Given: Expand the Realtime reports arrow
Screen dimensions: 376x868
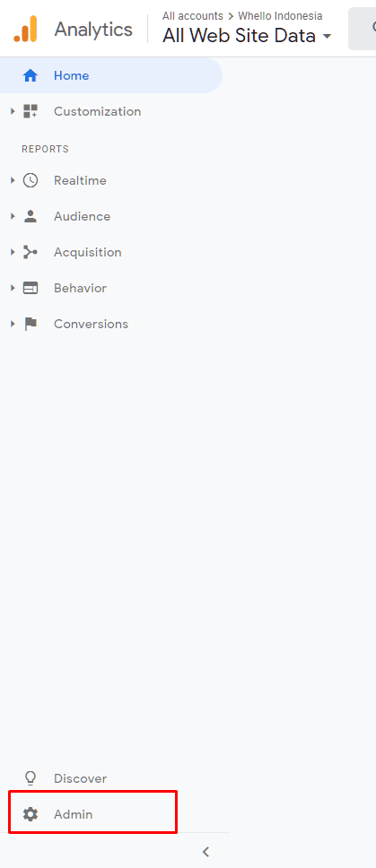Looking at the screenshot, I should [13, 180].
